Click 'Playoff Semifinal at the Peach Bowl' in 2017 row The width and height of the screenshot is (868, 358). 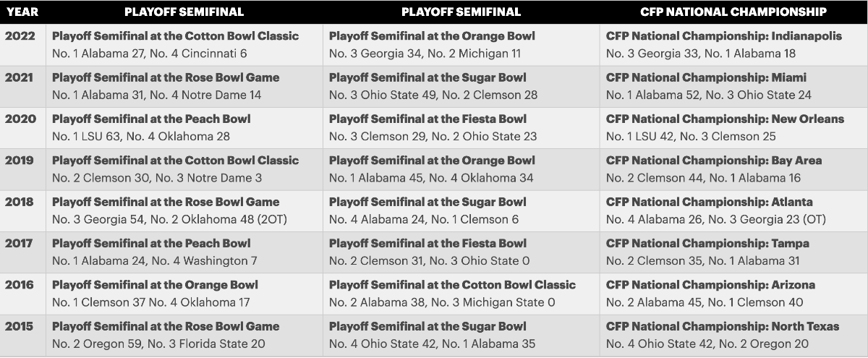(151, 243)
